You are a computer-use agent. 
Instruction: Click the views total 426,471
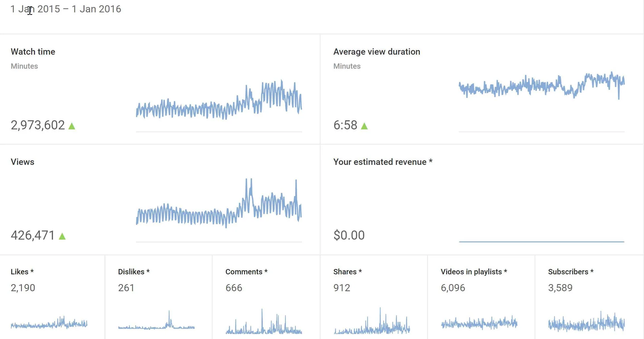(33, 235)
